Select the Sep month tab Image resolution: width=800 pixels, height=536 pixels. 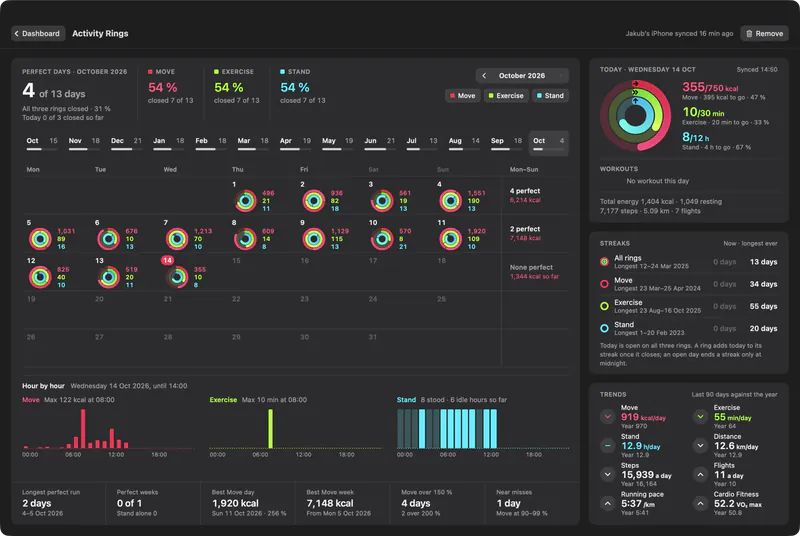click(x=506, y=142)
